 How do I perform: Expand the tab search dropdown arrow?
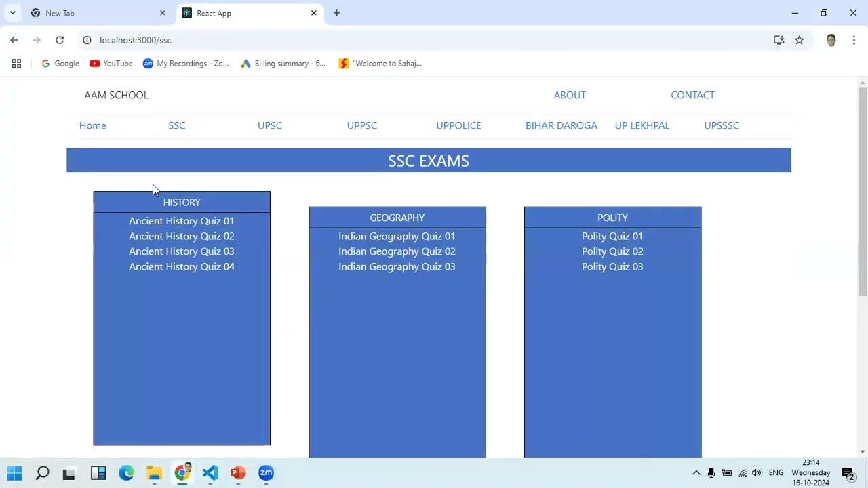click(x=12, y=13)
